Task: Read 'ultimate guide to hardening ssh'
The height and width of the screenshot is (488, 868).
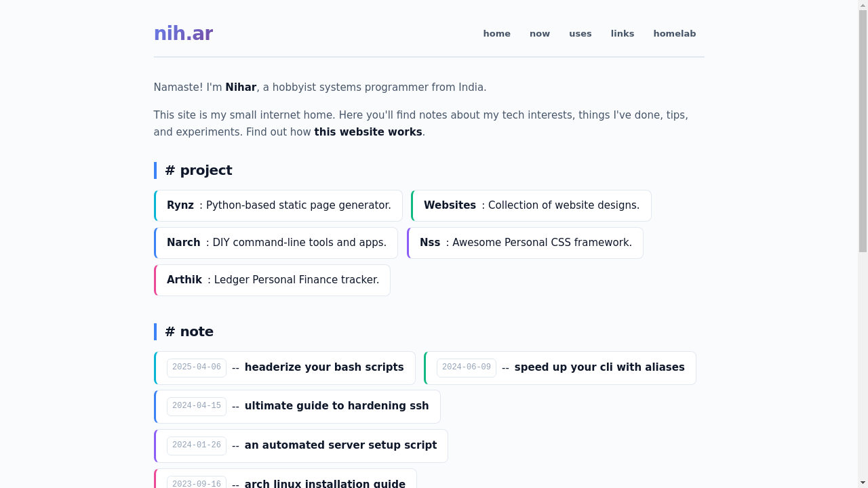Action: 336,406
